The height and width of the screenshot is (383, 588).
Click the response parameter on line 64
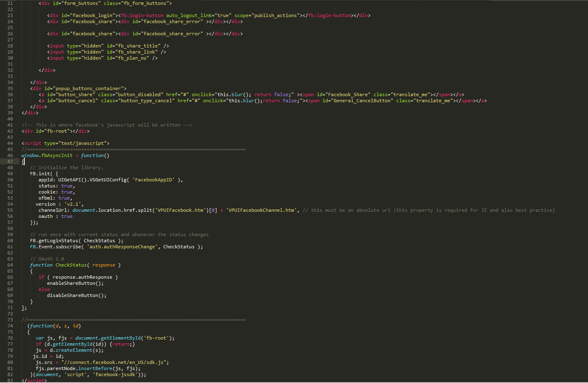tap(104, 265)
